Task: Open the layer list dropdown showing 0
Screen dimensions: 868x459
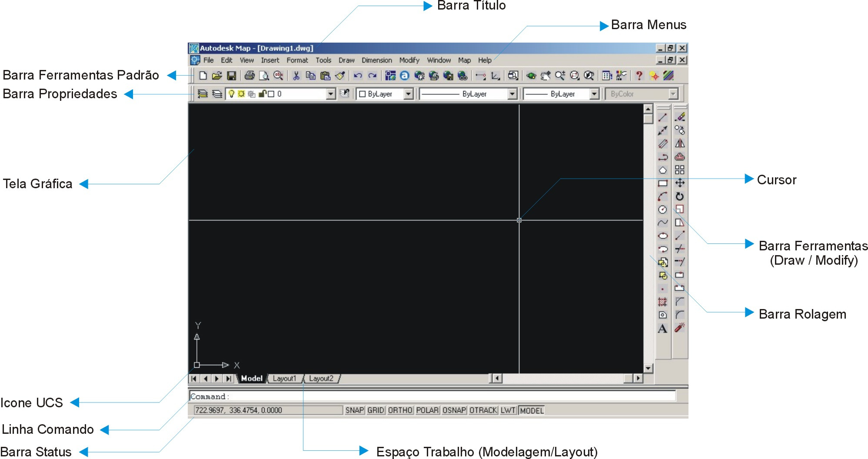Action: point(331,94)
